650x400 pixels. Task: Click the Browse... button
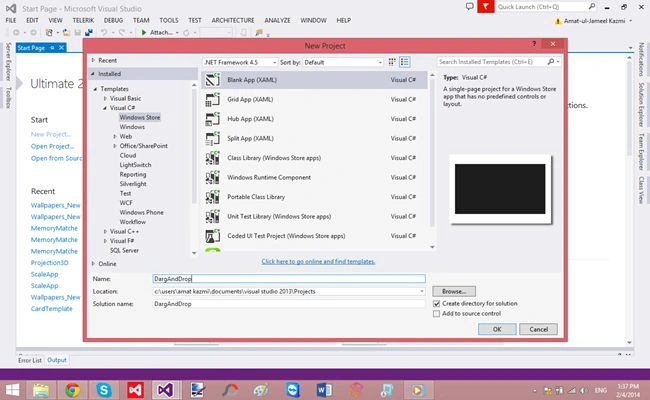[454, 291]
